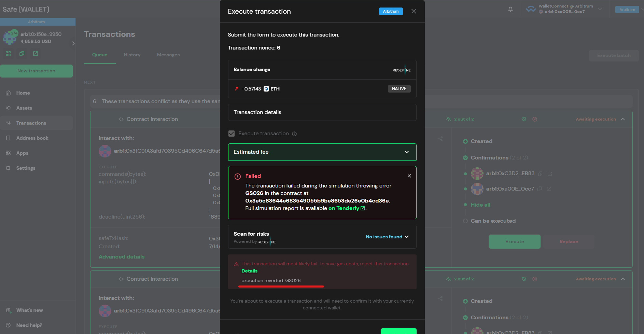
Task: Collapse the Awaiting execution transaction panel
Action: (623, 119)
